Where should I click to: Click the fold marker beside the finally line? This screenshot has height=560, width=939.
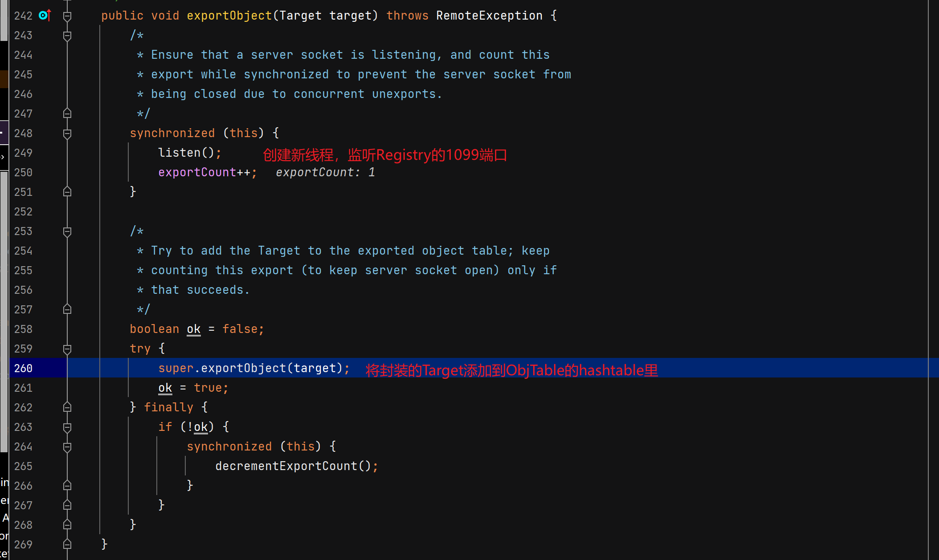pos(67,407)
